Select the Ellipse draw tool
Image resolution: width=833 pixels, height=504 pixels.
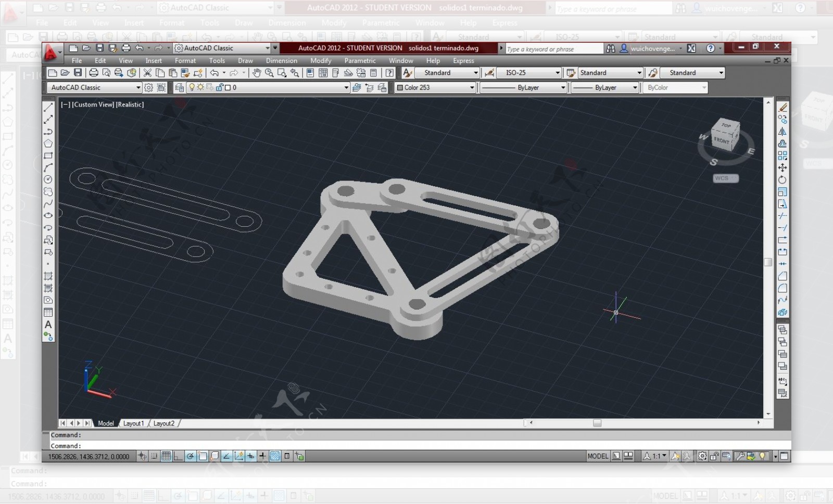(x=48, y=216)
